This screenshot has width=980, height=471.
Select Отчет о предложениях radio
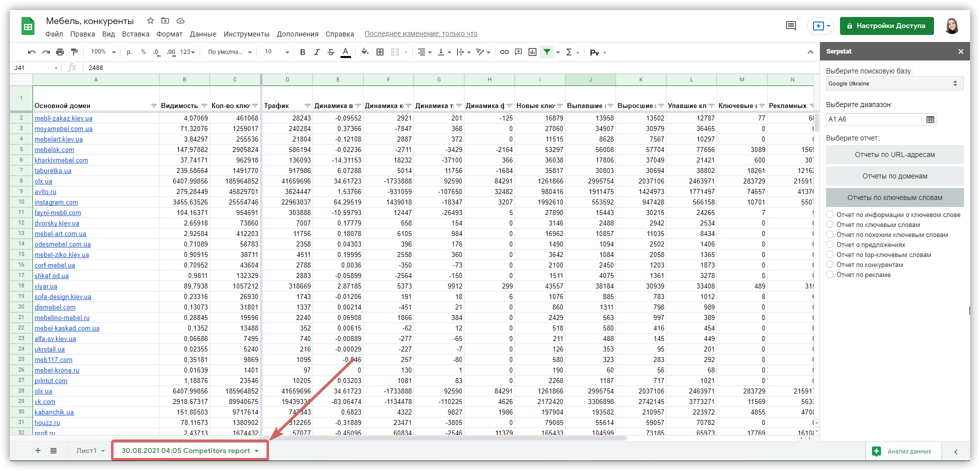click(x=830, y=244)
